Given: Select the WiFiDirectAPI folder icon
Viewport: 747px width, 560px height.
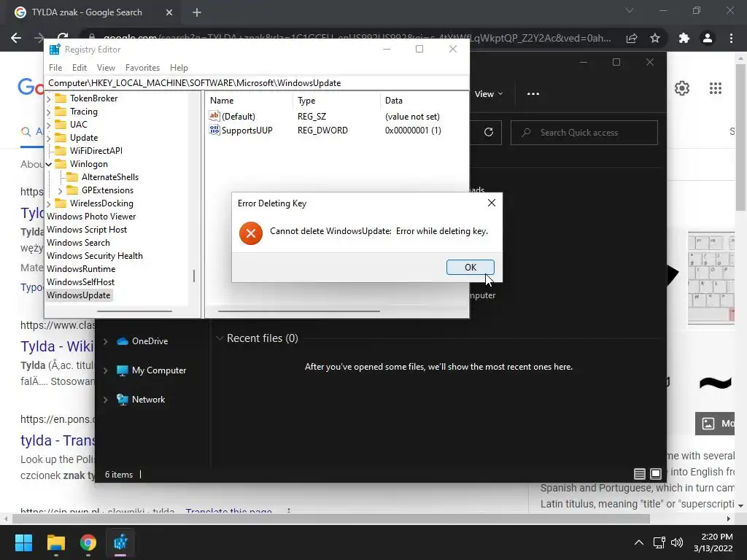Looking at the screenshot, I should 61,150.
